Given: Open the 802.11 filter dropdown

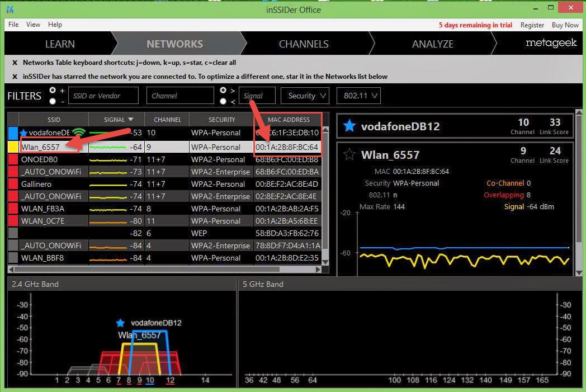Looking at the screenshot, I should [358, 96].
